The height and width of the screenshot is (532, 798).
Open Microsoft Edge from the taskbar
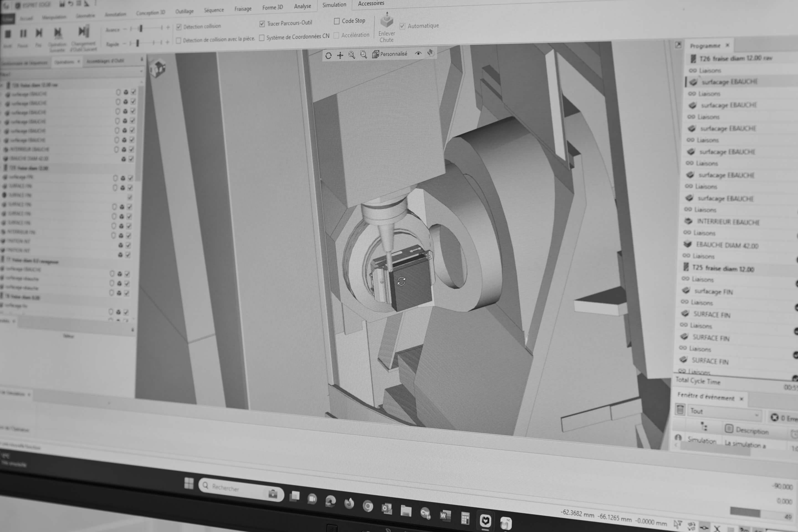click(331, 501)
